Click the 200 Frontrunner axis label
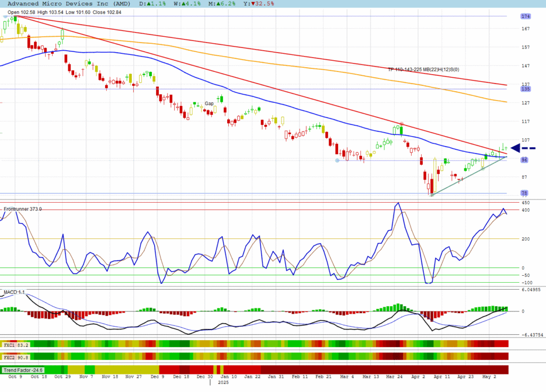 tap(525, 239)
